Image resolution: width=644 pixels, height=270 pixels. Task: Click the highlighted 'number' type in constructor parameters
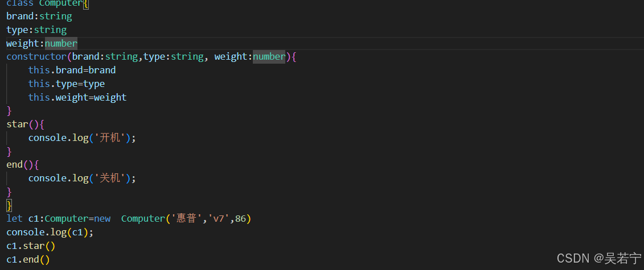[x=269, y=56]
